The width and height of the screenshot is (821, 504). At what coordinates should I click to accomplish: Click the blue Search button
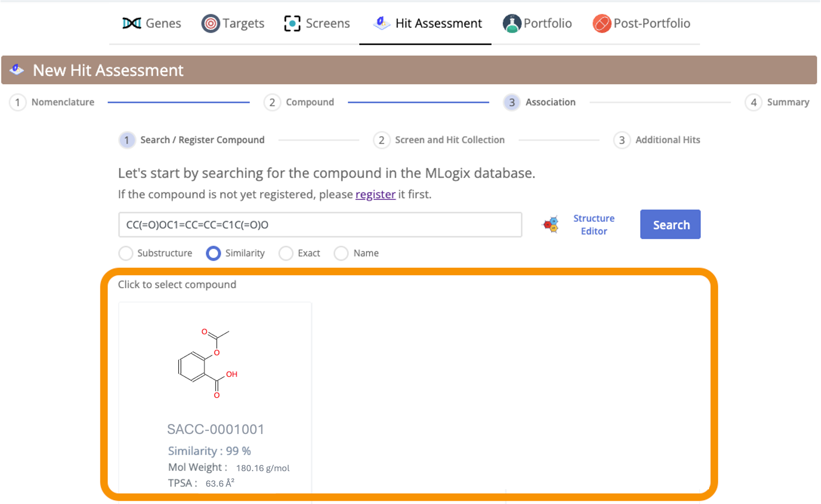coord(670,224)
